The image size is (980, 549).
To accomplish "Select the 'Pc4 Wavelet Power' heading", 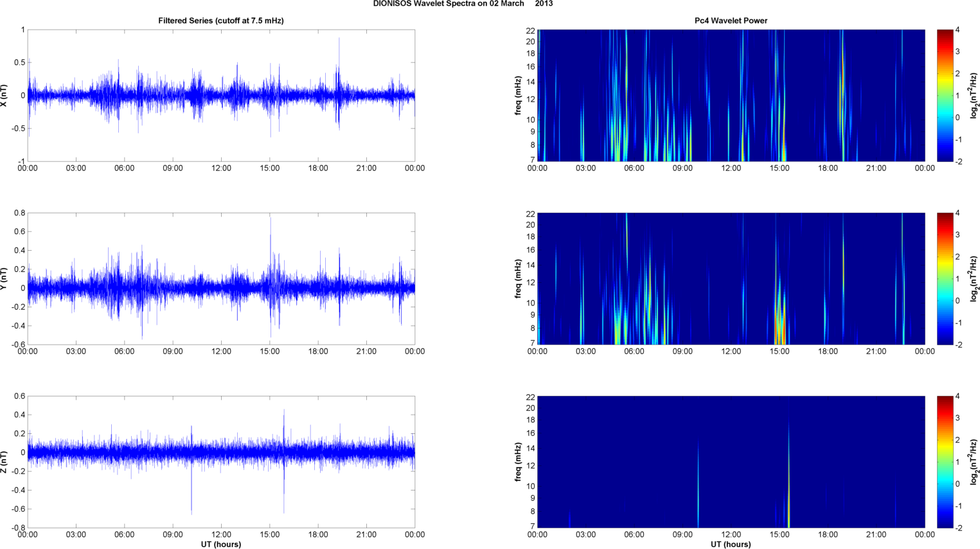I will [731, 21].
